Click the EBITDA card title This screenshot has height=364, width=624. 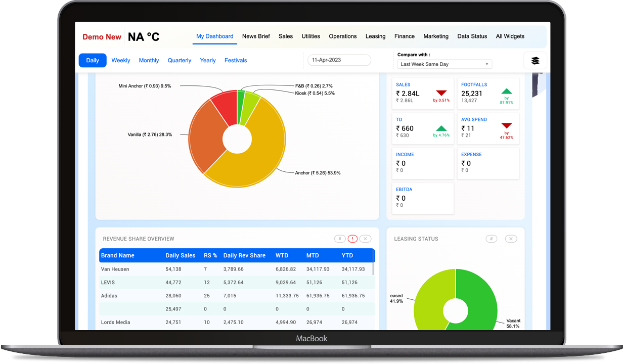point(405,189)
